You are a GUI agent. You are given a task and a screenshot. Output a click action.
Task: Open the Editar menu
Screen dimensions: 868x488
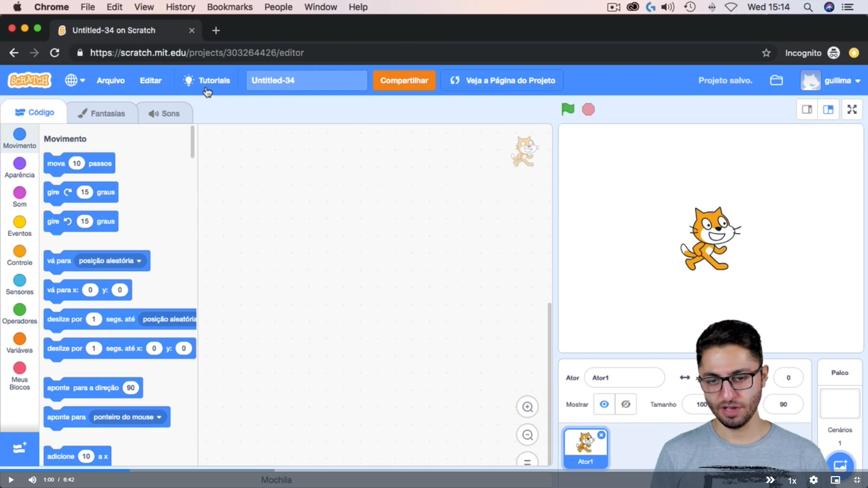click(x=151, y=80)
